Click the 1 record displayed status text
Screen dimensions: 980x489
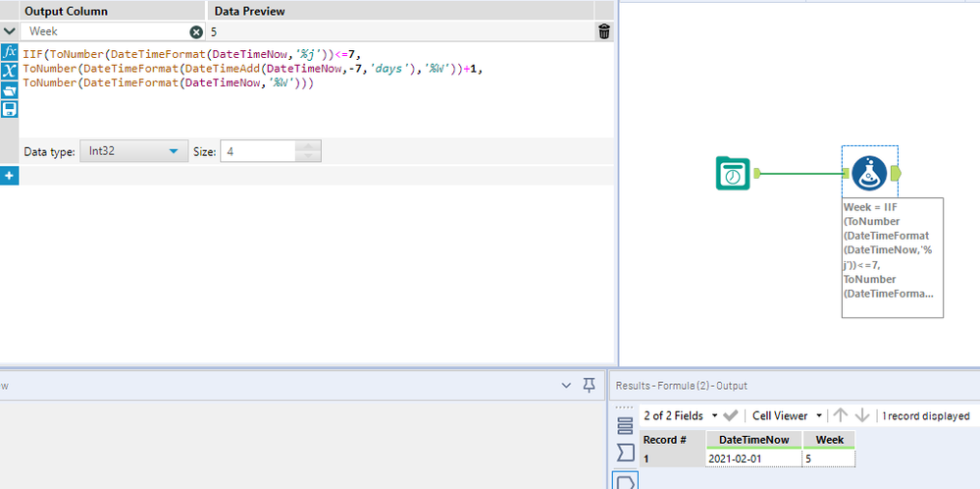click(926, 415)
